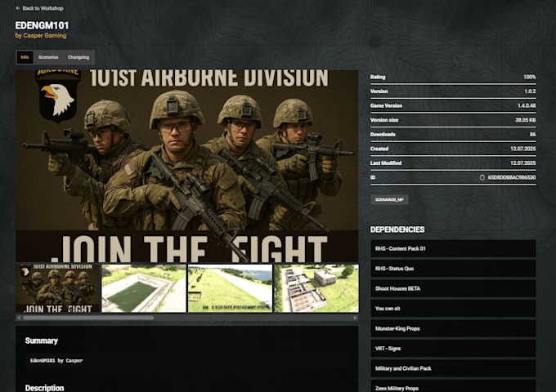Viewport: 556px width, 392px height.
Task: Go back via Back to Workshop arrow
Action: pyautogui.click(x=18, y=8)
